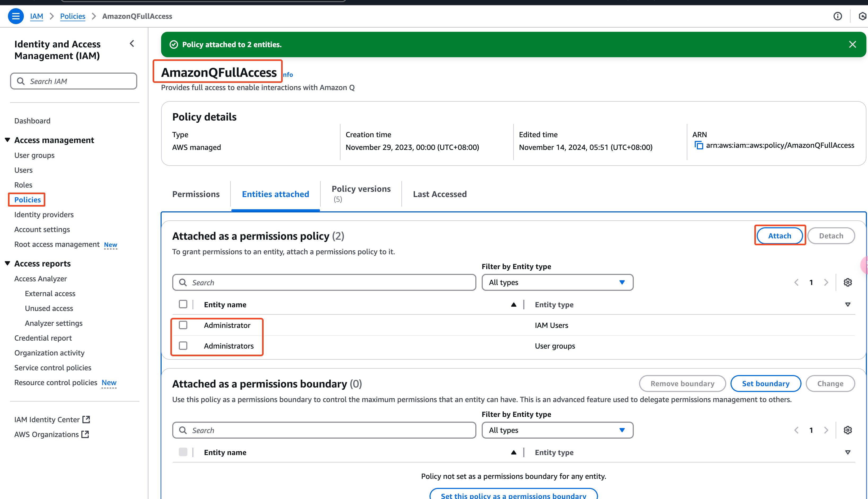Select the Entities attached tab

[275, 194]
